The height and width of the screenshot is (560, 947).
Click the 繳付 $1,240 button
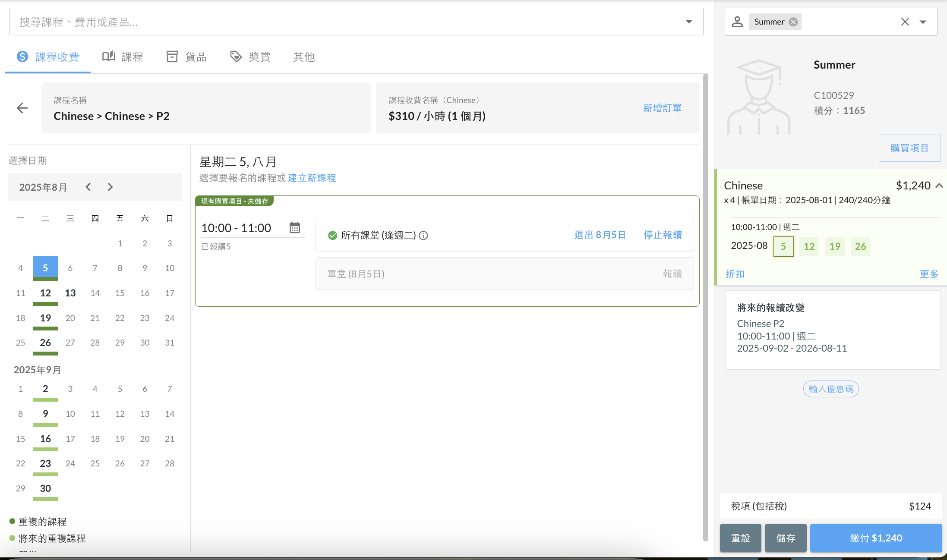876,538
